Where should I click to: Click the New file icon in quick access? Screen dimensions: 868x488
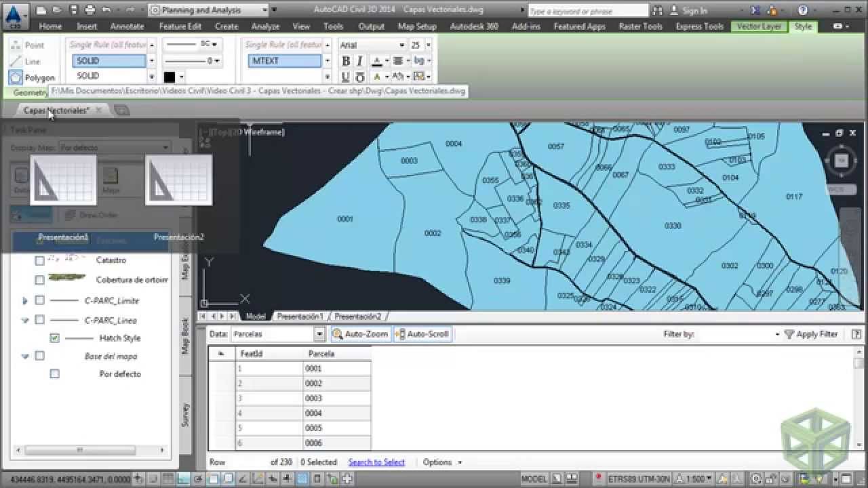(x=42, y=10)
